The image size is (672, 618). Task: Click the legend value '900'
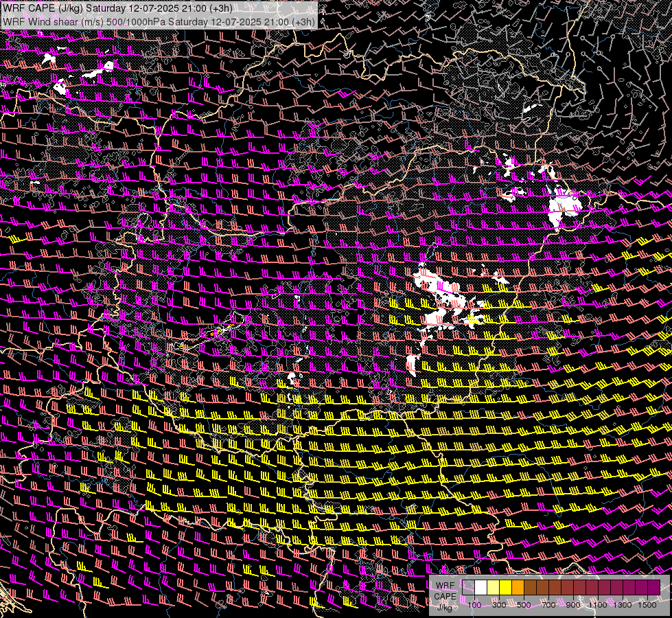(x=573, y=605)
